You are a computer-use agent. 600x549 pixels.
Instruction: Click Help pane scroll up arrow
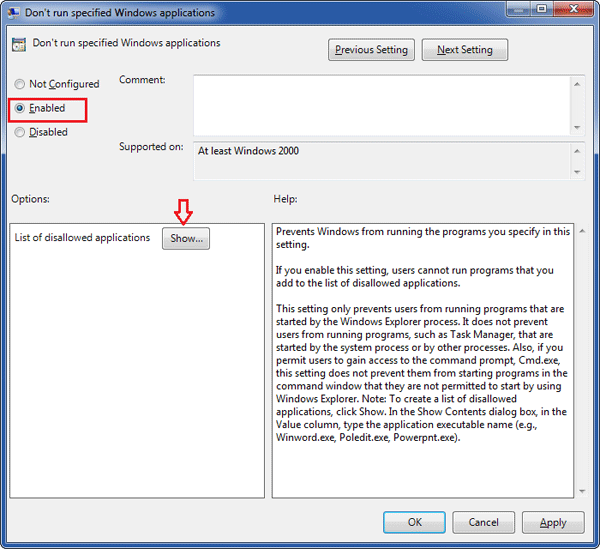582,231
